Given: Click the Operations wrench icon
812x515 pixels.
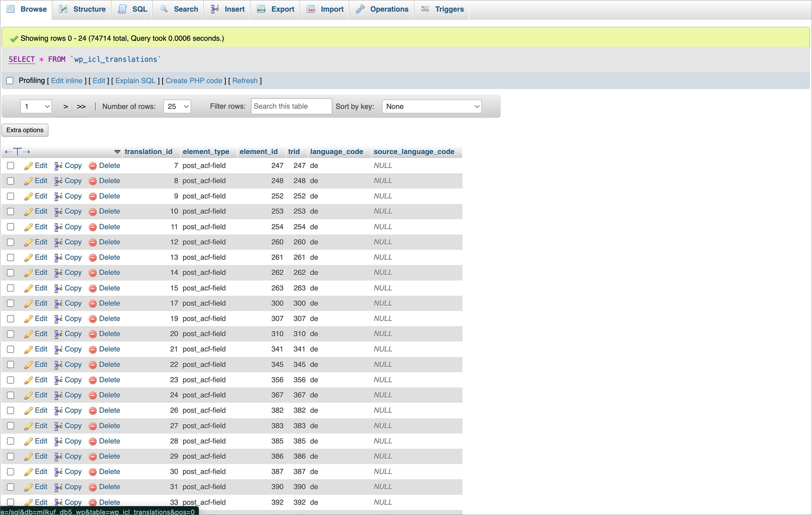Looking at the screenshot, I should click(x=360, y=9).
